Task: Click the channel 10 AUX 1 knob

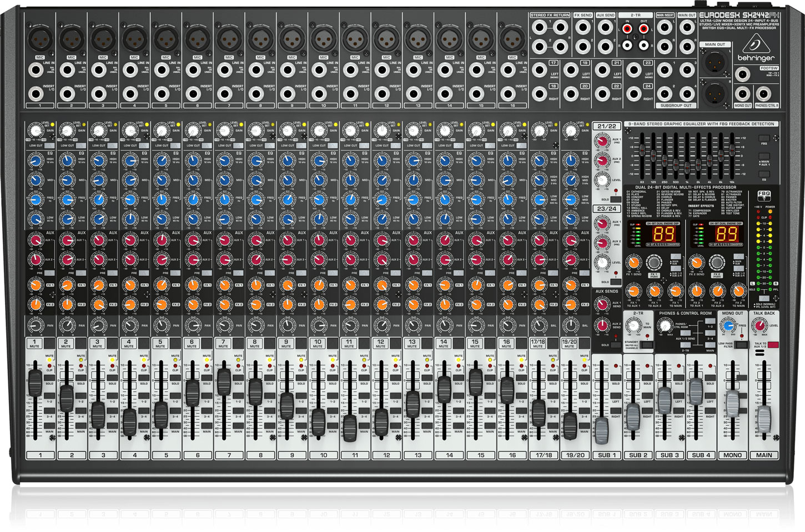Action: (318, 240)
